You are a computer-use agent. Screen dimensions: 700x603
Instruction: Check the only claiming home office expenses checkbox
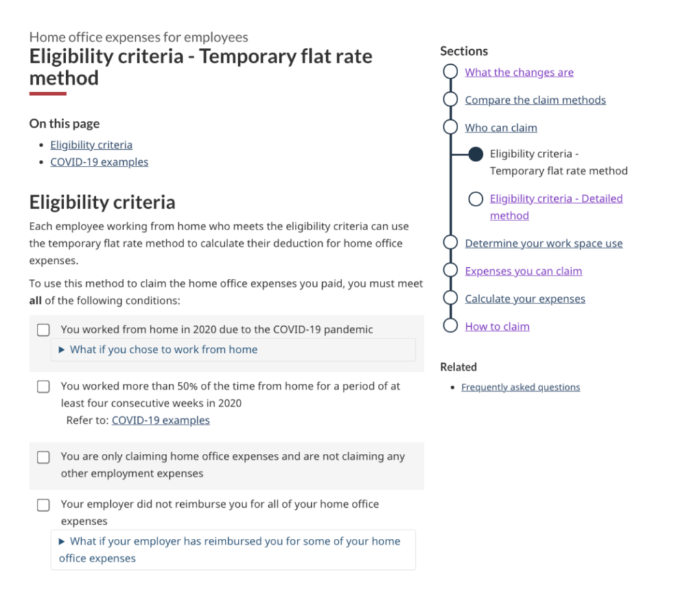pyautogui.click(x=43, y=457)
